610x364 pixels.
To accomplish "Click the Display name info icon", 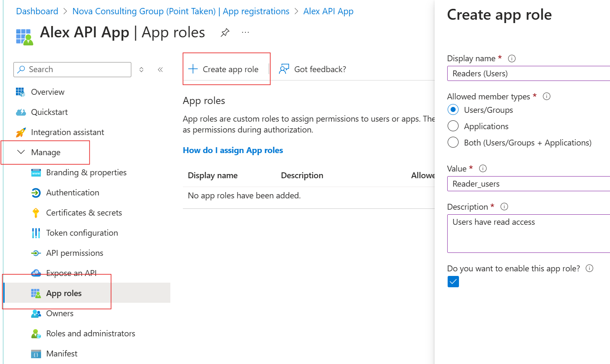I will tap(511, 59).
